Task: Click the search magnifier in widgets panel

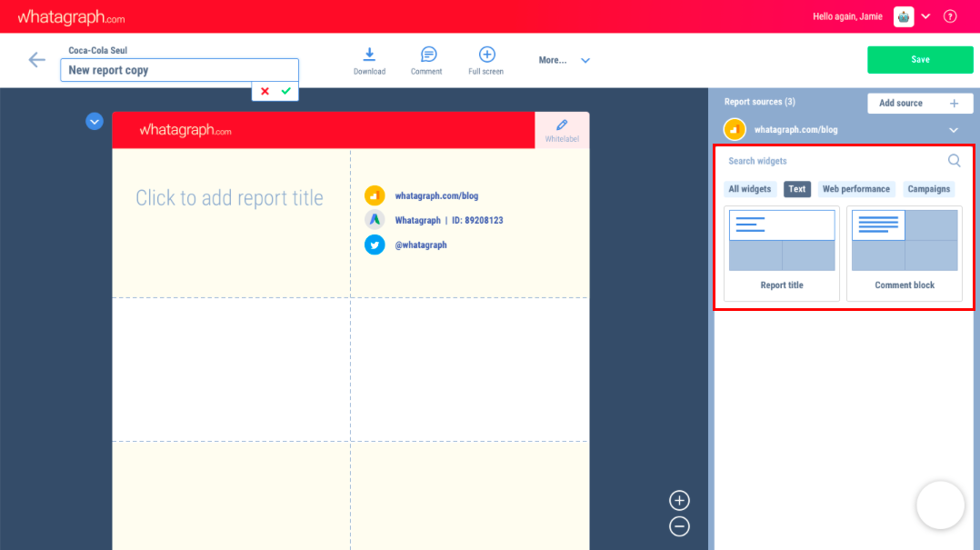Action: [954, 161]
